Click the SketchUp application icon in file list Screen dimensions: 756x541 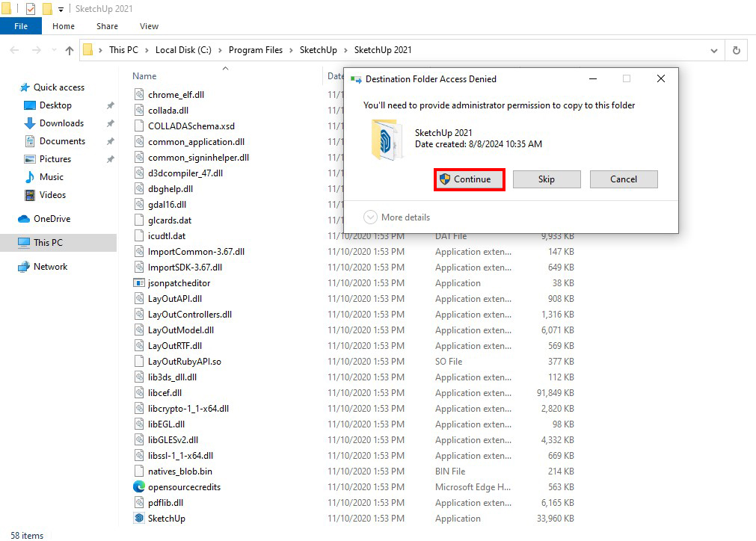[139, 519]
